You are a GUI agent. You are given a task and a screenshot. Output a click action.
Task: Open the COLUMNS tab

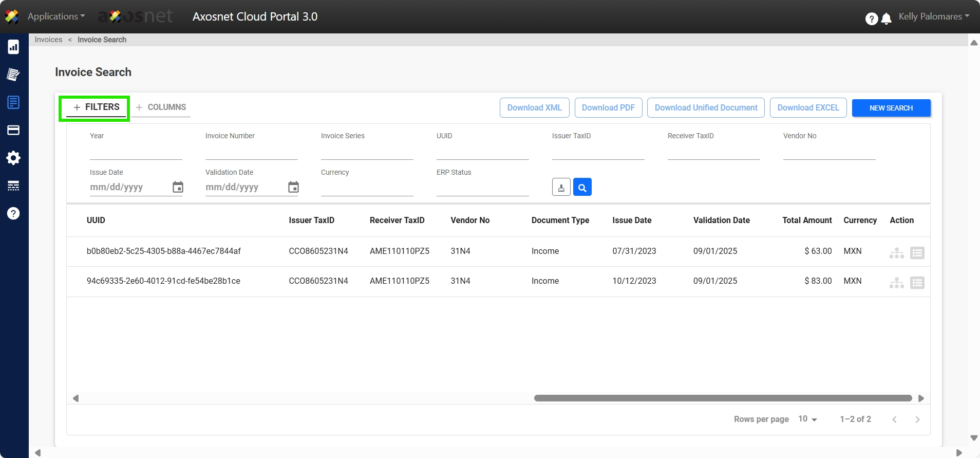pyautogui.click(x=161, y=107)
